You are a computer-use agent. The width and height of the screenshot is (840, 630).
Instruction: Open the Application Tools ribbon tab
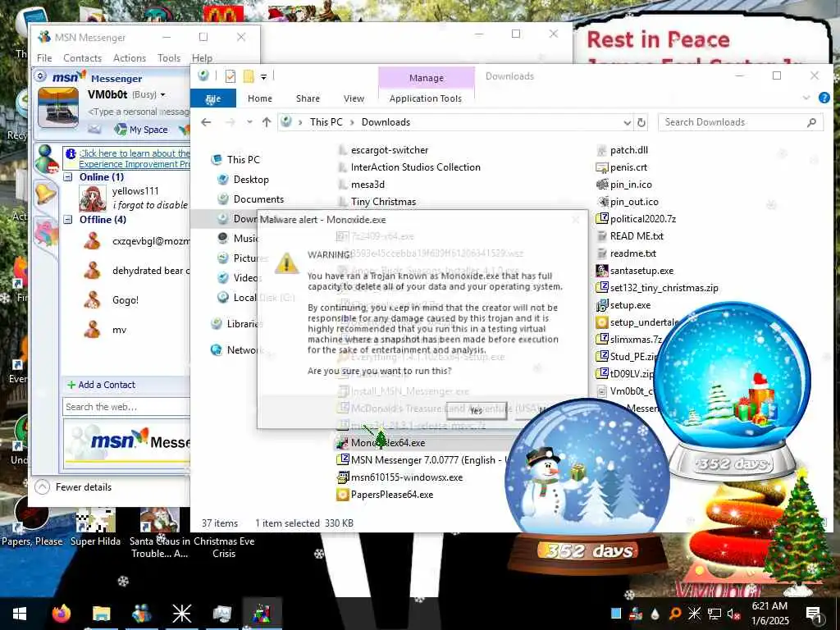coord(426,98)
